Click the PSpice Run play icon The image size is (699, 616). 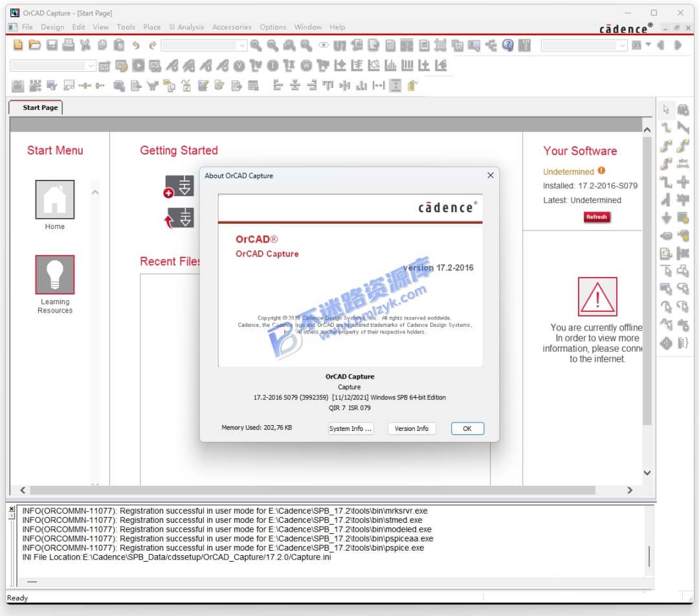pos(139,65)
